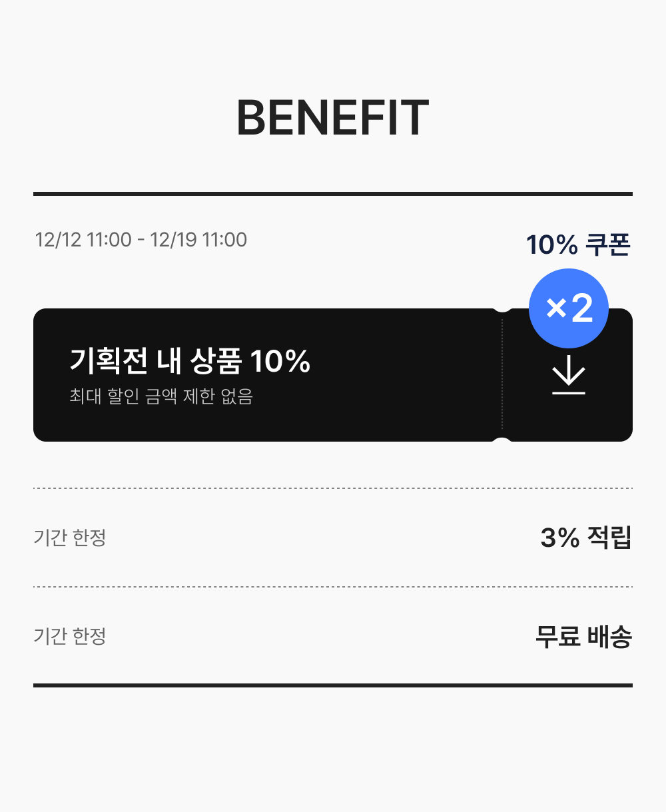Tap the bottom notch of coupon perforation

click(502, 440)
